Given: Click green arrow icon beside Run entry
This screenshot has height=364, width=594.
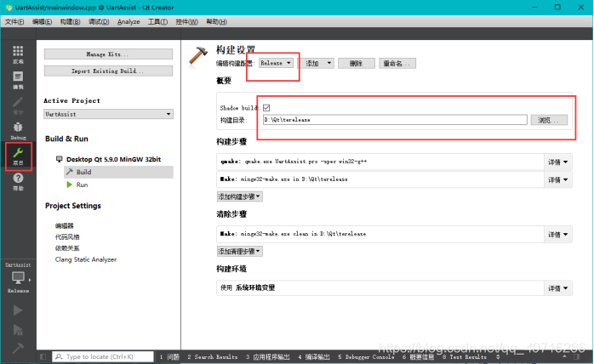Looking at the screenshot, I should pos(69,185).
